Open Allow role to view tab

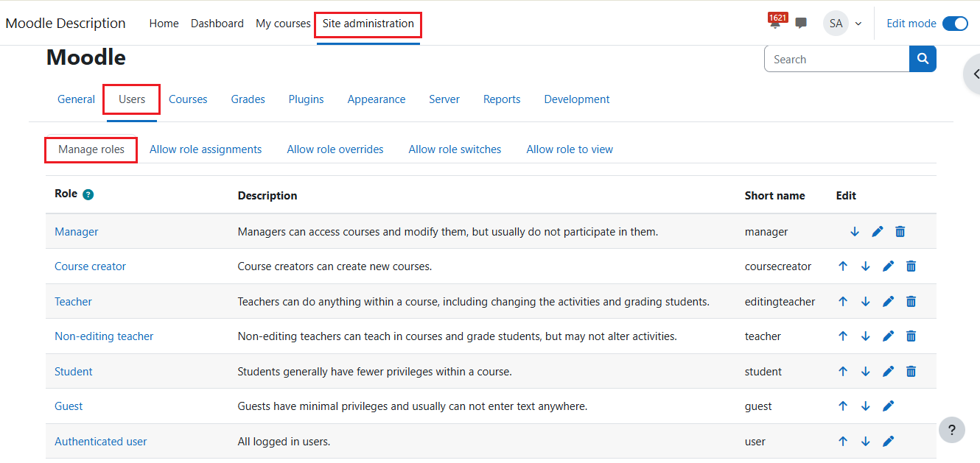(570, 149)
